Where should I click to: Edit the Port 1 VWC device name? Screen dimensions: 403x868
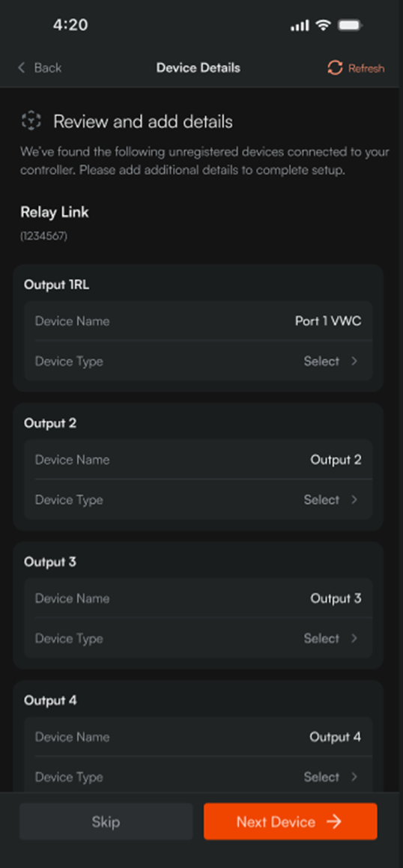pyautogui.click(x=199, y=321)
